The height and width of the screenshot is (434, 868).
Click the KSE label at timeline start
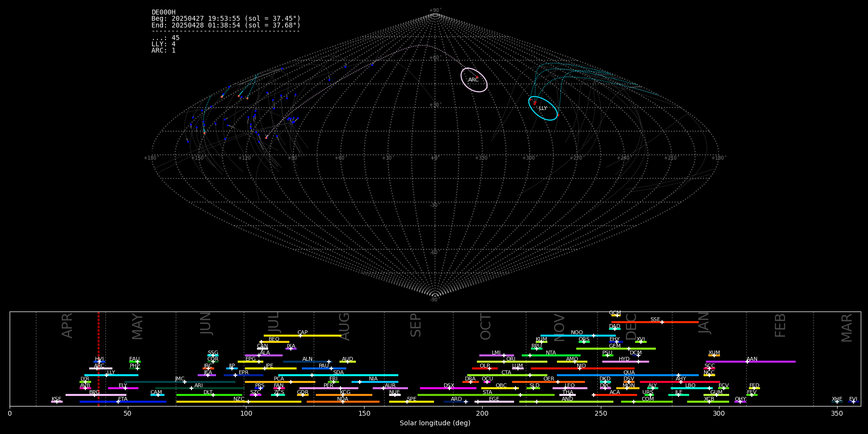coord(56,399)
